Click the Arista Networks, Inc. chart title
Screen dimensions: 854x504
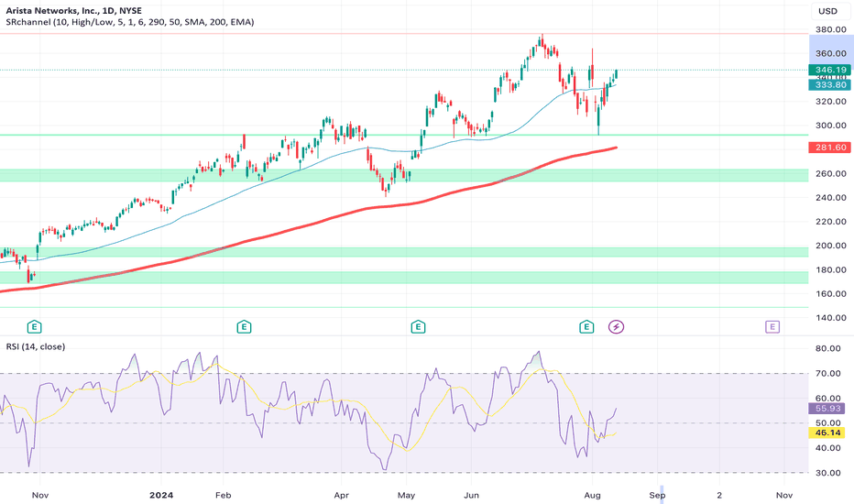(x=73, y=11)
